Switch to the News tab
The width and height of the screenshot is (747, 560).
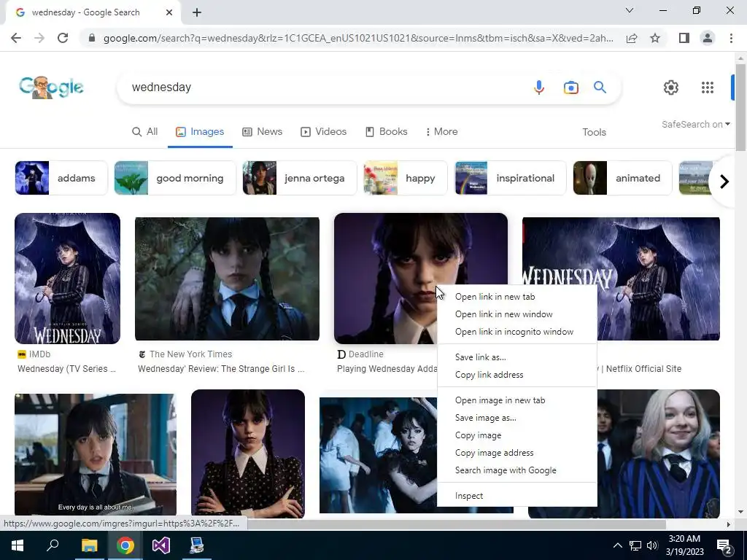tap(262, 132)
